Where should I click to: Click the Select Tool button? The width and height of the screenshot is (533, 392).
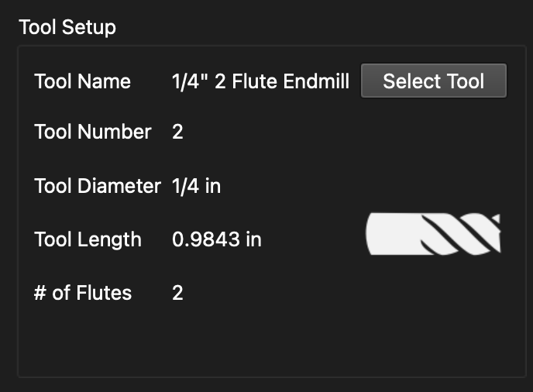coord(434,81)
